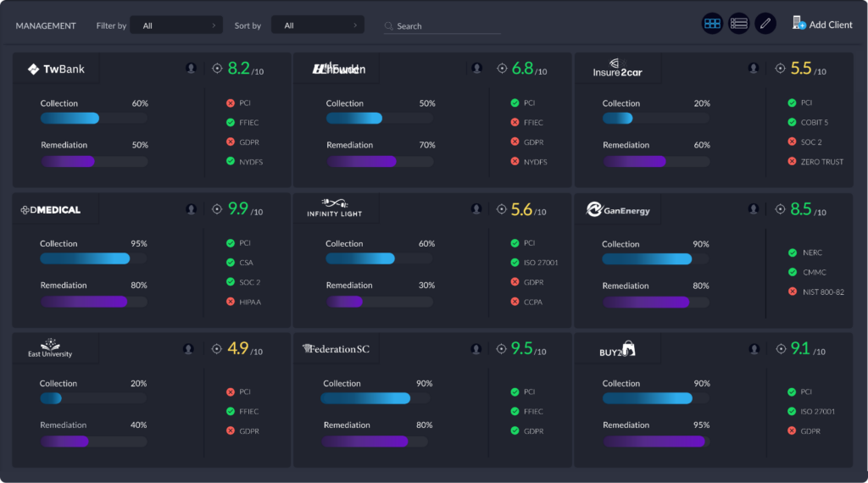Click the magnifier search icon

(x=388, y=26)
